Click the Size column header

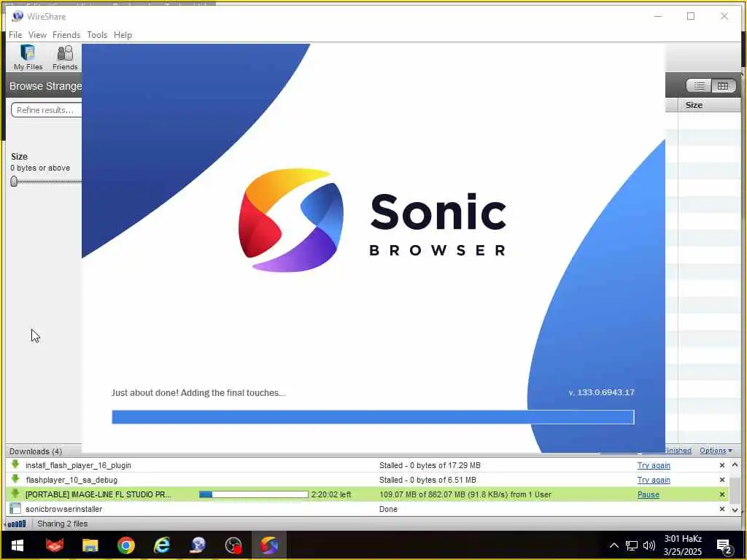pyautogui.click(x=709, y=105)
